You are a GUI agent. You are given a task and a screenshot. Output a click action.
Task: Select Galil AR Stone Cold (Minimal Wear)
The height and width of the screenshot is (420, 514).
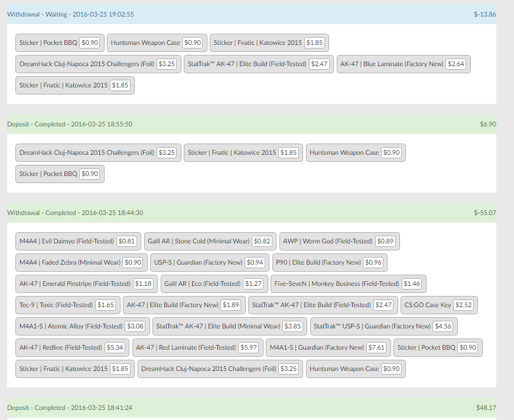[210, 241]
